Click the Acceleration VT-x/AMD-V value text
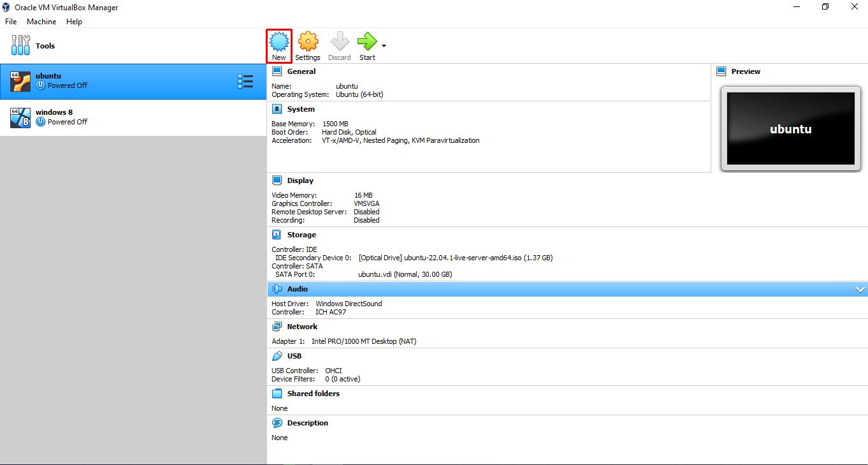 pyautogui.click(x=401, y=140)
